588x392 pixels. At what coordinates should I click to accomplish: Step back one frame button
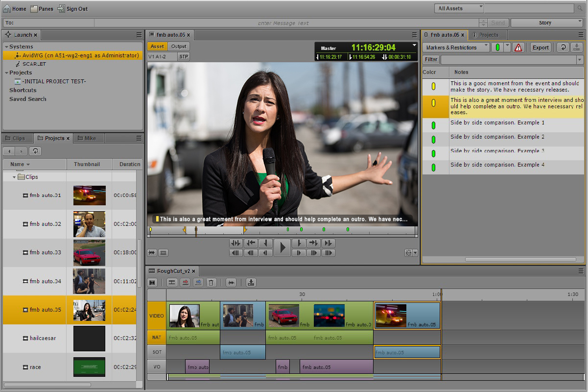coord(265,253)
